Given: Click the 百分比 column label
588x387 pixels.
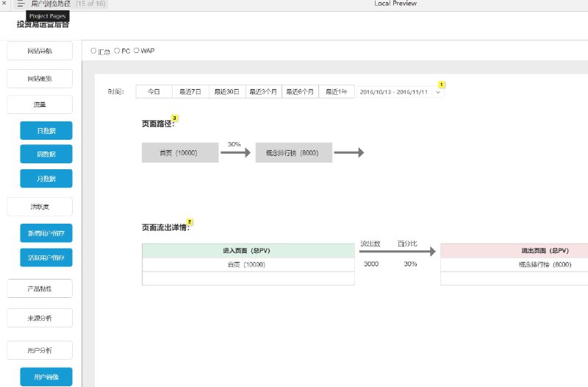Looking at the screenshot, I should pyautogui.click(x=407, y=244).
